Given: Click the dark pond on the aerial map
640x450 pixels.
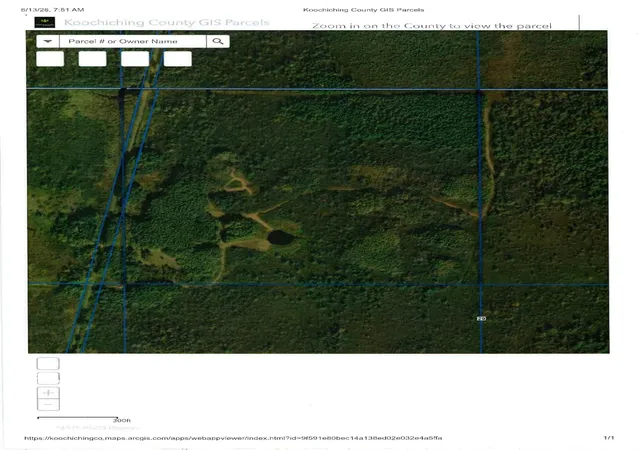Looking at the screenshot, I should [280, 237].
